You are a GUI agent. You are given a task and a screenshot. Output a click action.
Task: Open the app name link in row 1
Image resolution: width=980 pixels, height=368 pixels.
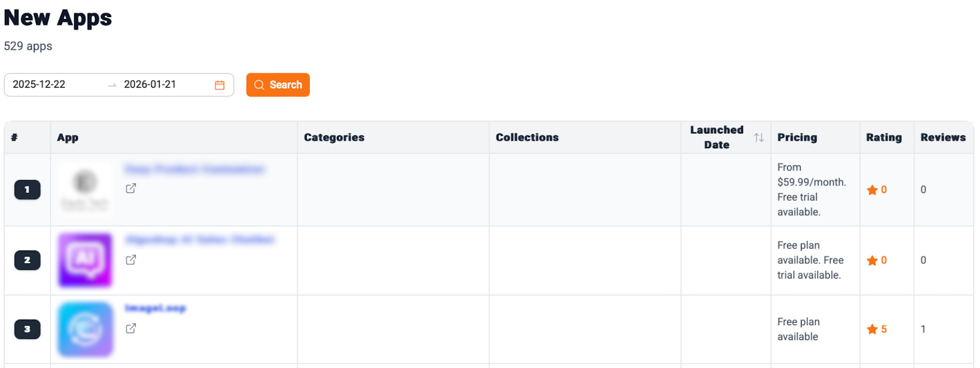[x=195, y=169]
